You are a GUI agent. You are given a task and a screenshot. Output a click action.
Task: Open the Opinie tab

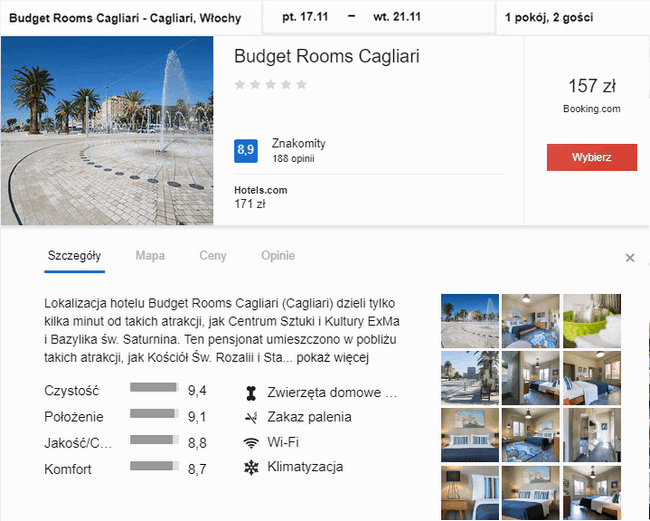pos(278,256)
